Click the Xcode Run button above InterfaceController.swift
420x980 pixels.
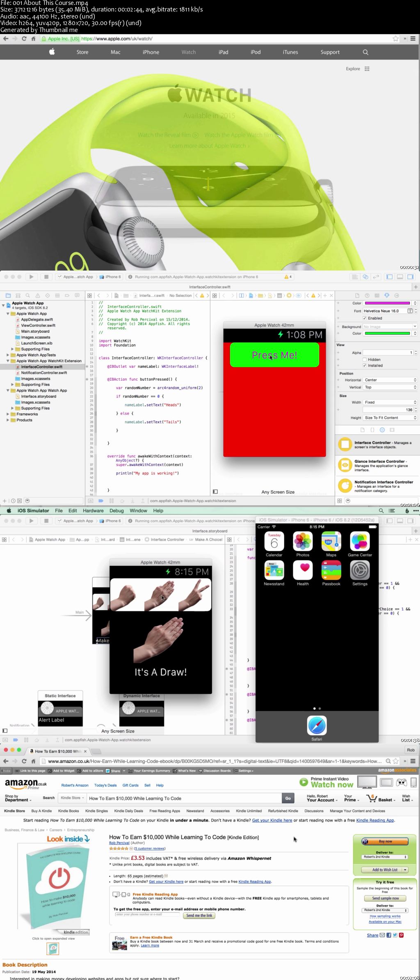(x=32, y=277)
